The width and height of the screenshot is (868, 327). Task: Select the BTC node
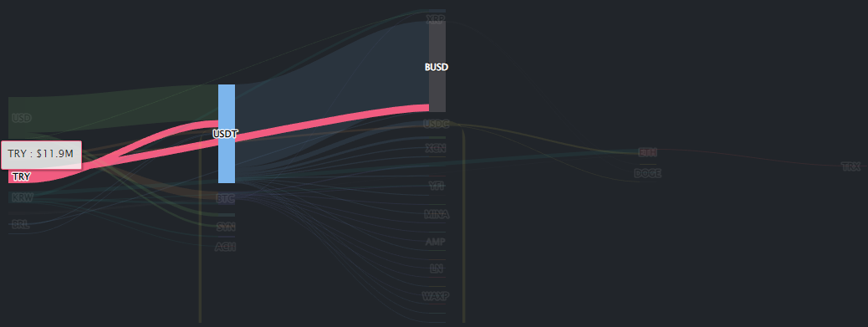(x=225, y=198)
